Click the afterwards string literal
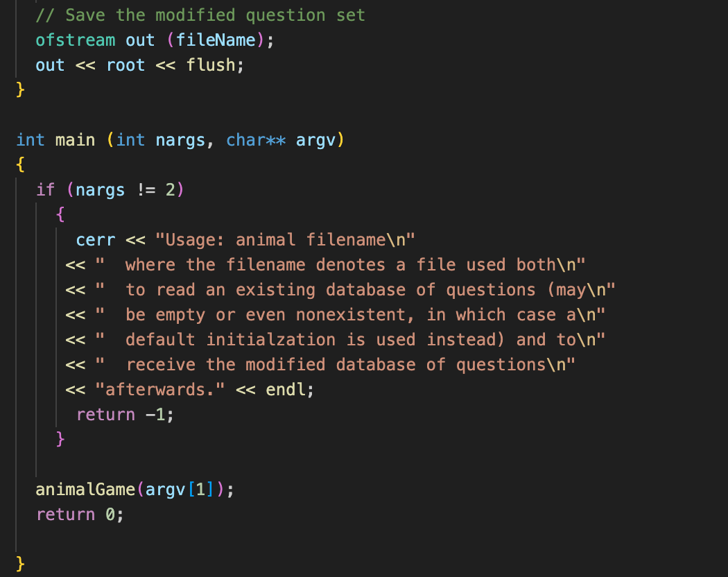728x577 pixels. (x=161, y=389)
